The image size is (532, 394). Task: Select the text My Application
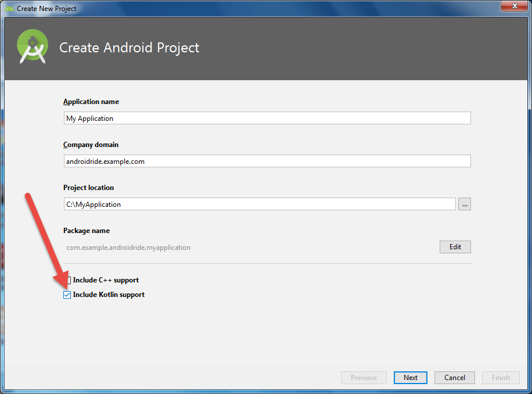(x=89, y=118)
